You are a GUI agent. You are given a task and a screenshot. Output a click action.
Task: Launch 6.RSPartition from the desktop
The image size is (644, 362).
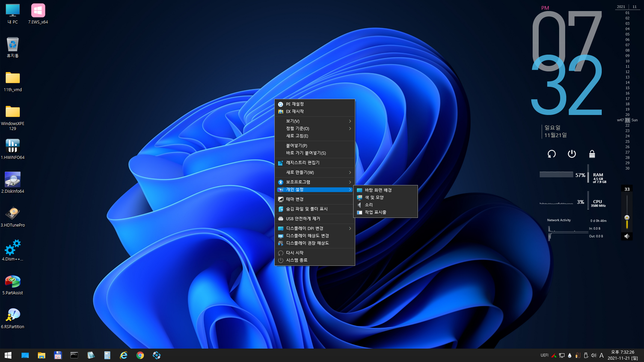[13, 318]
